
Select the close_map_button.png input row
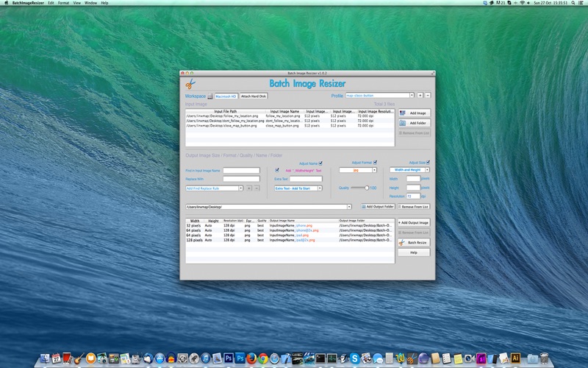pos(290,126)
